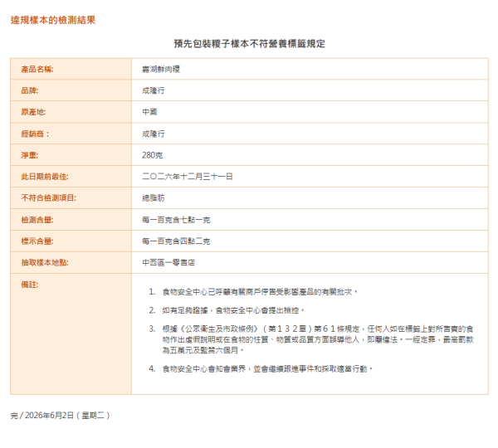The height and width of the screenshot is (448, 498).
Task: Click remark 2 about 提出檢控
Action: (233, 310)
